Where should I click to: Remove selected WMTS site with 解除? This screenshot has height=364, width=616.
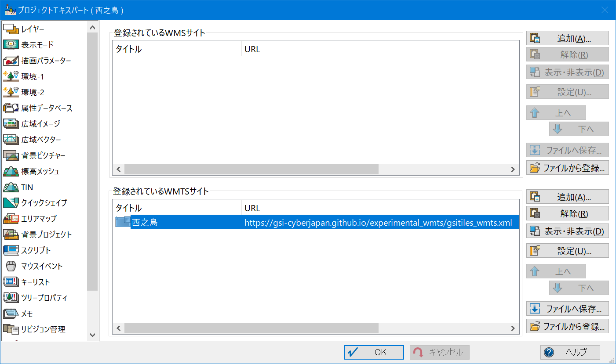coord(567,214)
